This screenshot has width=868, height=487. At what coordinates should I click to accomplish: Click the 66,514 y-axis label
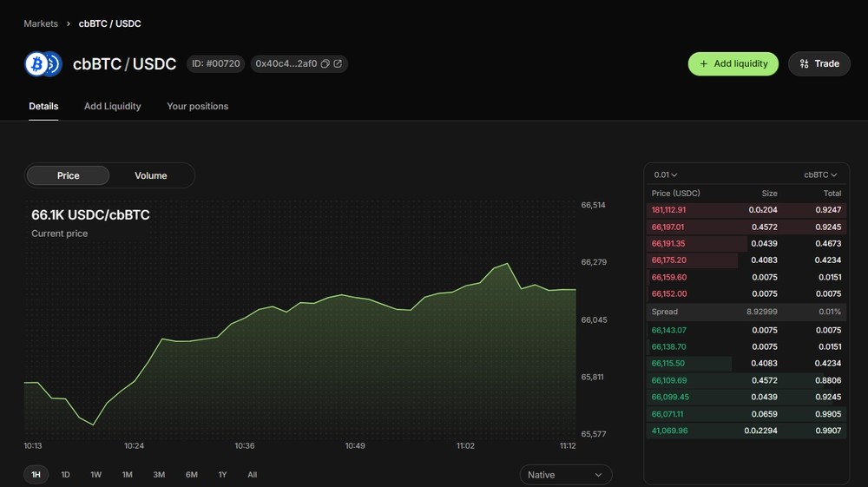[x=593, y=205]
